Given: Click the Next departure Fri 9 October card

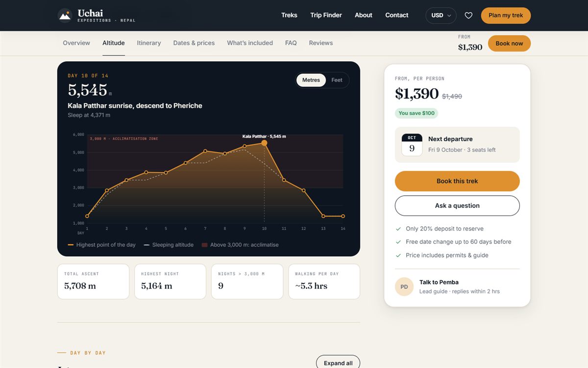Looking at the screenshot, I should click(457, 145).
